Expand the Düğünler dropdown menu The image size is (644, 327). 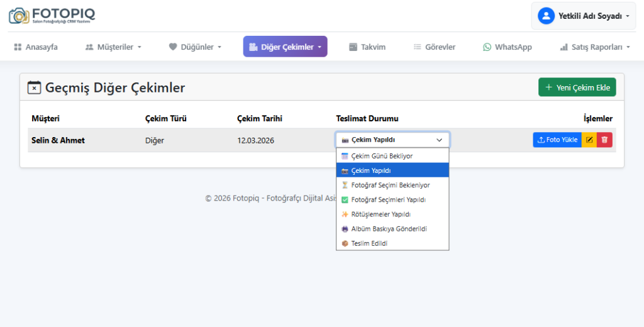195,47
